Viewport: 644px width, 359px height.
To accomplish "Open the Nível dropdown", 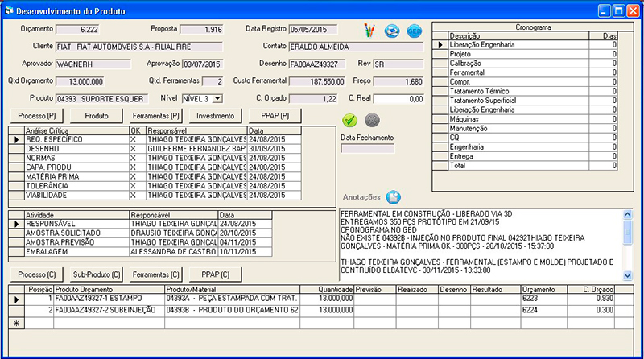I will coord(218,98).
